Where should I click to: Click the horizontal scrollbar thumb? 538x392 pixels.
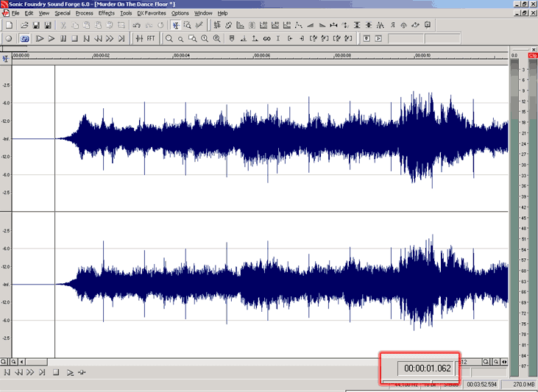point(37,362)
